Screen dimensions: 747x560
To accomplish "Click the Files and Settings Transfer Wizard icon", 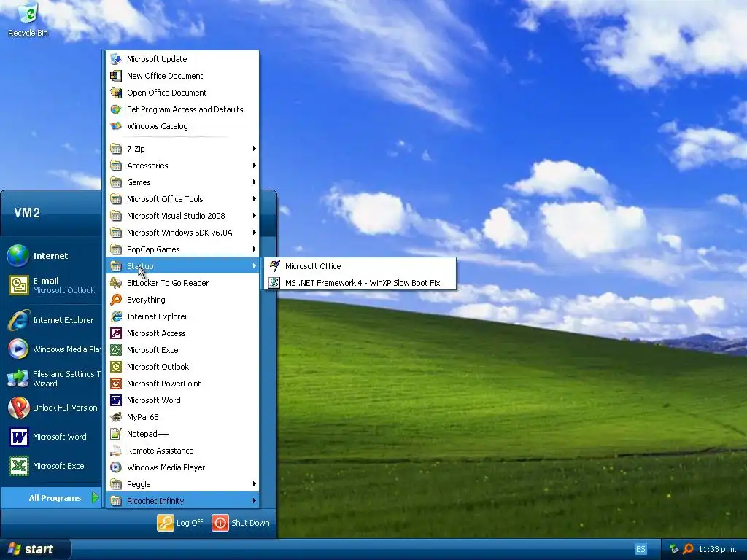I will point(18,378).
